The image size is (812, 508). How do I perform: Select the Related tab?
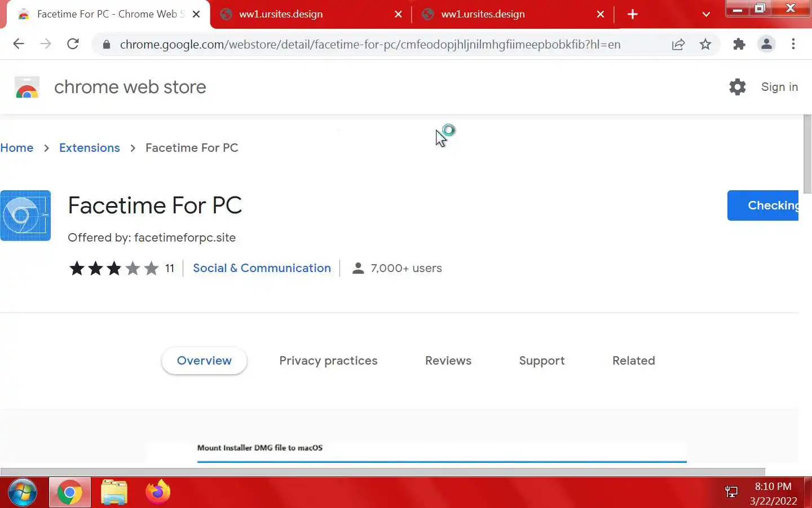coord(634,361)
